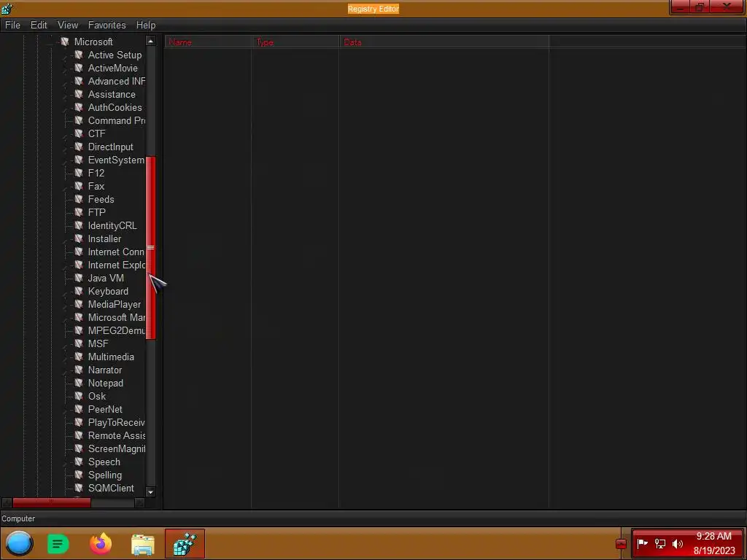Sort by the Name column header
The width and height of the screenshot is (747, 560).
(x=208, y=42)
